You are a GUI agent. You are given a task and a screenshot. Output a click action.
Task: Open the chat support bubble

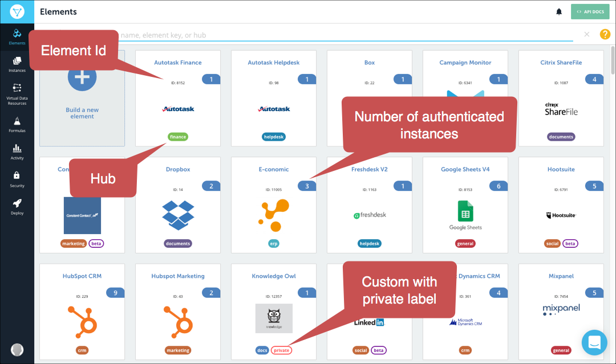(594, 342)
